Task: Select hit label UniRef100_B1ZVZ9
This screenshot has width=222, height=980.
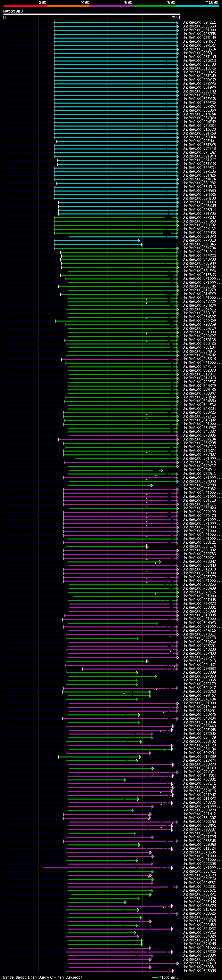Action: pos(199,290)
